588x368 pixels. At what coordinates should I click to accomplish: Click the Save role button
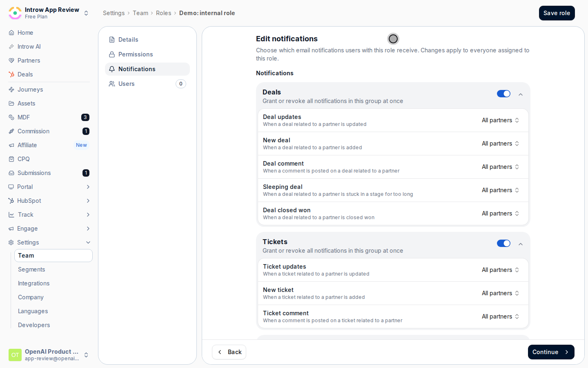pos(557,13)
